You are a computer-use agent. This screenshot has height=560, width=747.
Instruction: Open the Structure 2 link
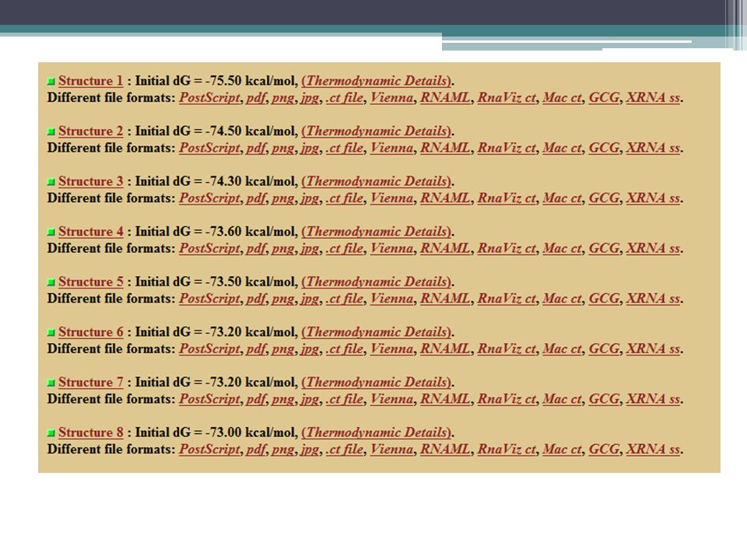click(x=90, y=131)
